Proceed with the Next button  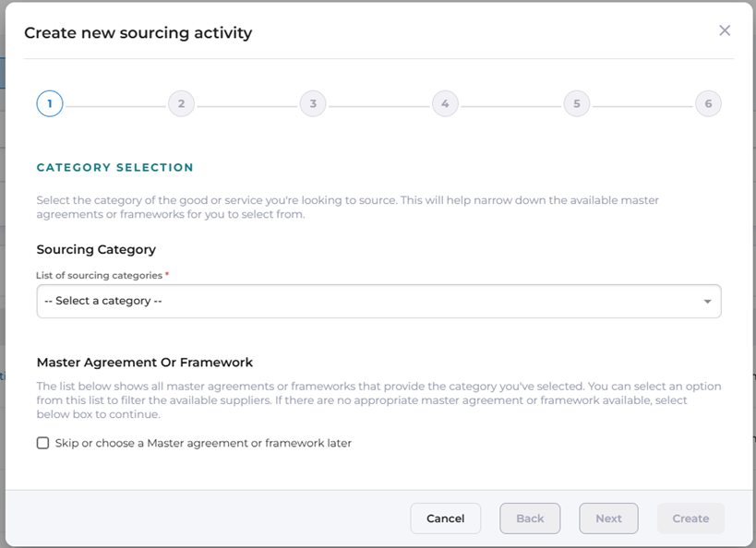point(608,518)
